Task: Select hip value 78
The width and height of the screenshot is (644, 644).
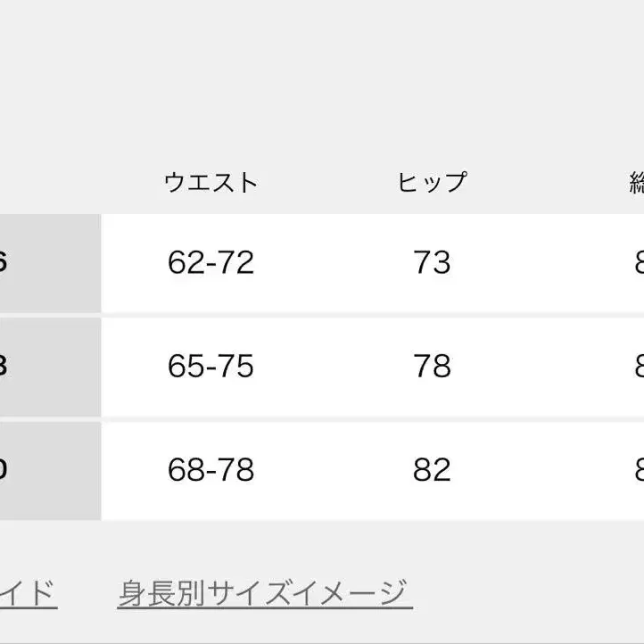Action: (x=432, y=366)
